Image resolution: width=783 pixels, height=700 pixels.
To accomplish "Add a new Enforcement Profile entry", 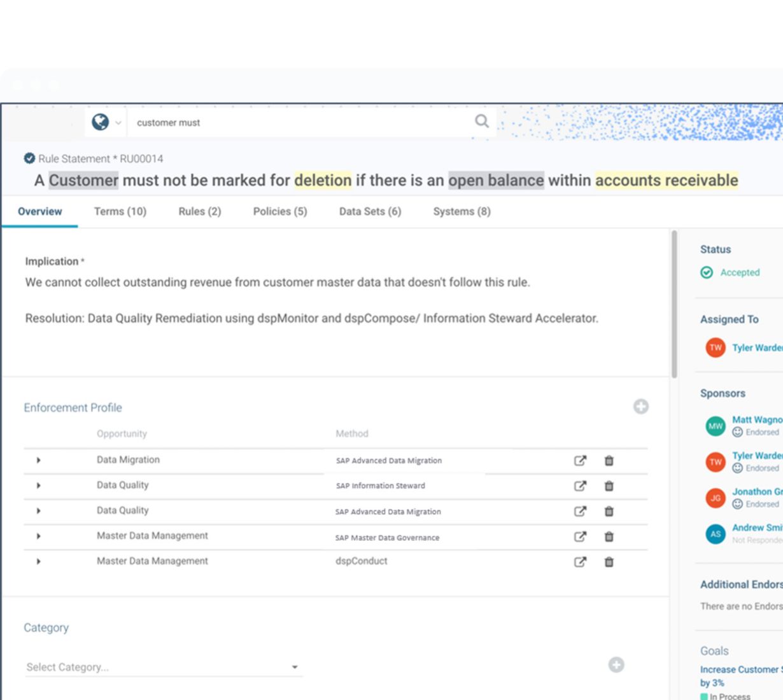I will point(640,407).
